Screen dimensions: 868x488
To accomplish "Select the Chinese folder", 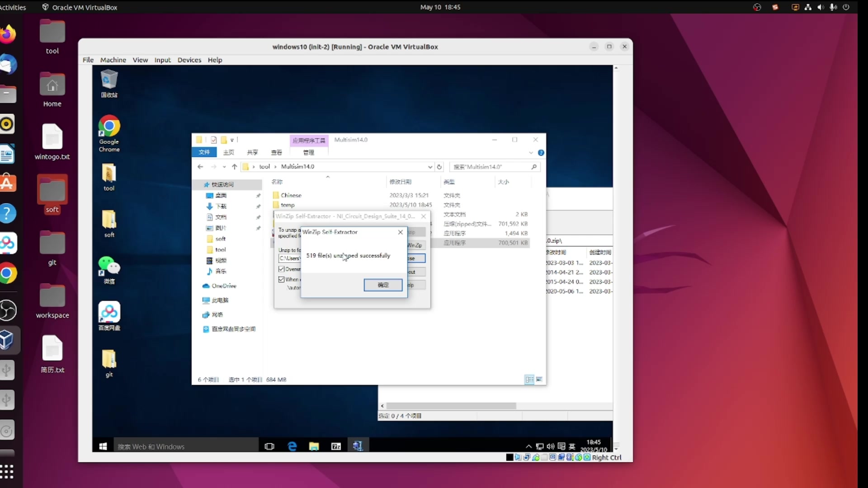I will (x=291, y=195).
